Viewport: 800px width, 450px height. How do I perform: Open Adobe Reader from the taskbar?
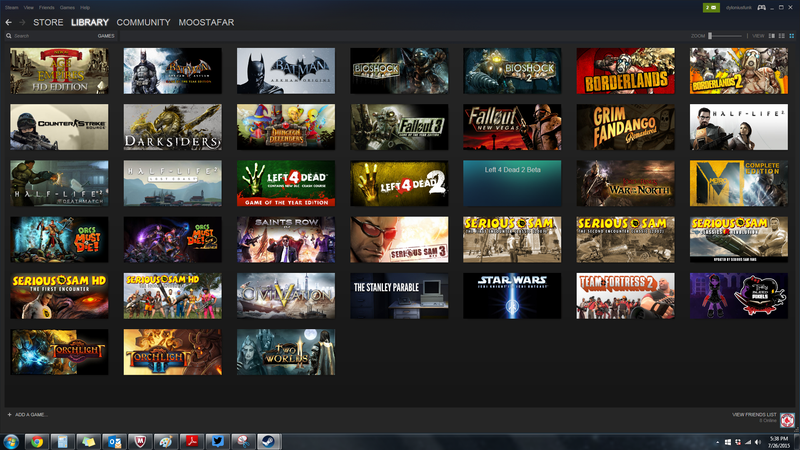click(192, 442)
